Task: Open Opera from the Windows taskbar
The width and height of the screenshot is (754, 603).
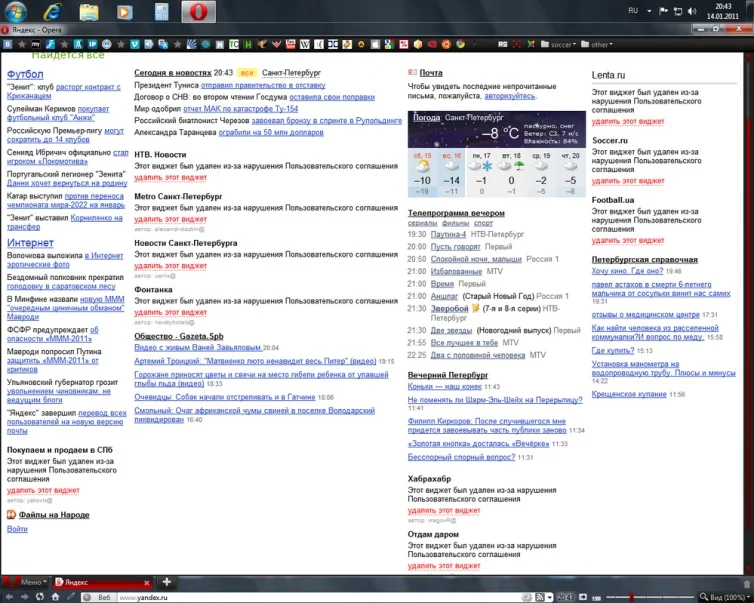Action: tap(199, 12)
